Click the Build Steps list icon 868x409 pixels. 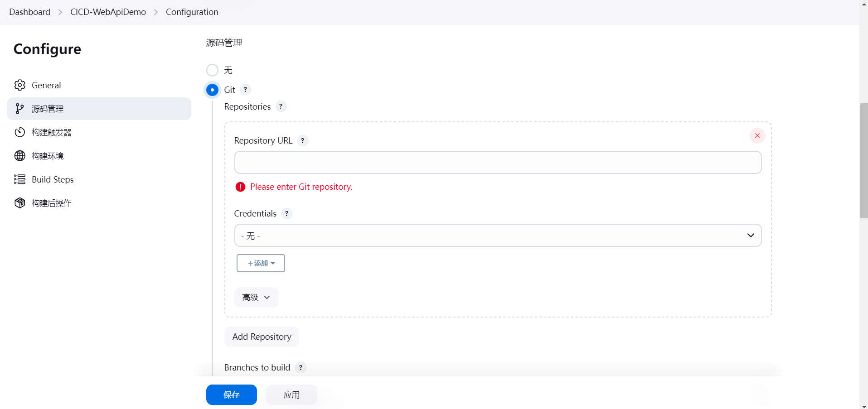pos(20,179)
